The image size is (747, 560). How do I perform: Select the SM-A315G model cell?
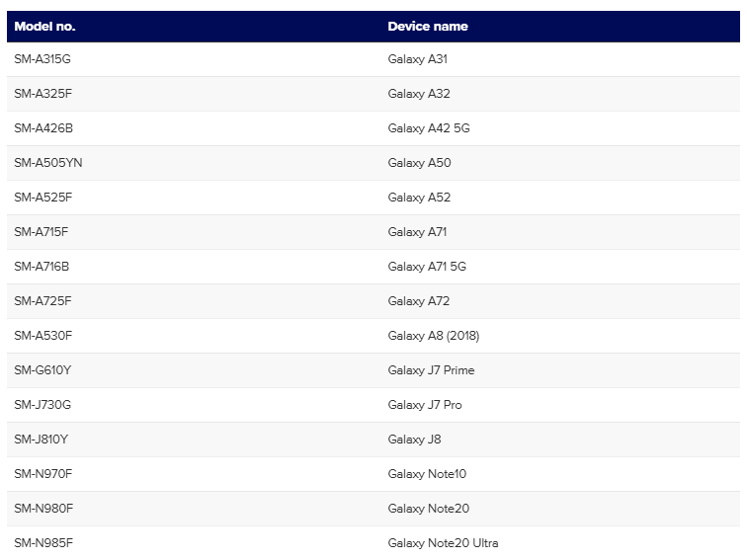[x=42, y=59]
